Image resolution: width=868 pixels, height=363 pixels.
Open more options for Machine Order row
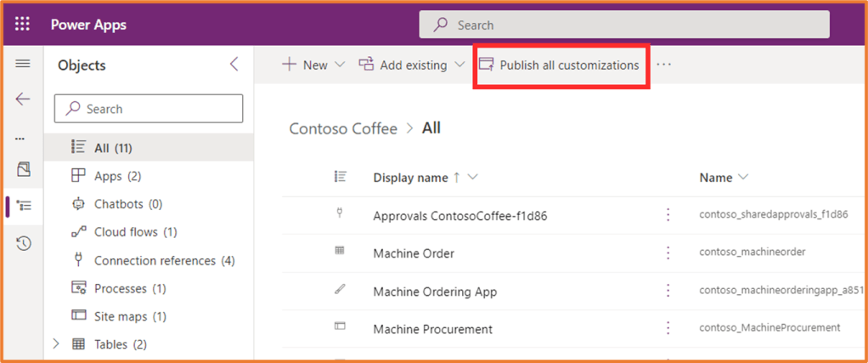pyautogui.click(x=668, y=253)
